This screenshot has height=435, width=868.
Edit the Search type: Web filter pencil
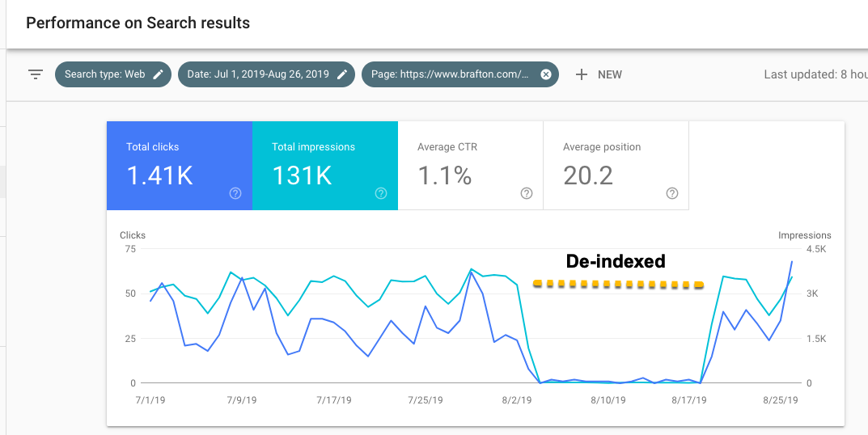point(159,74)
